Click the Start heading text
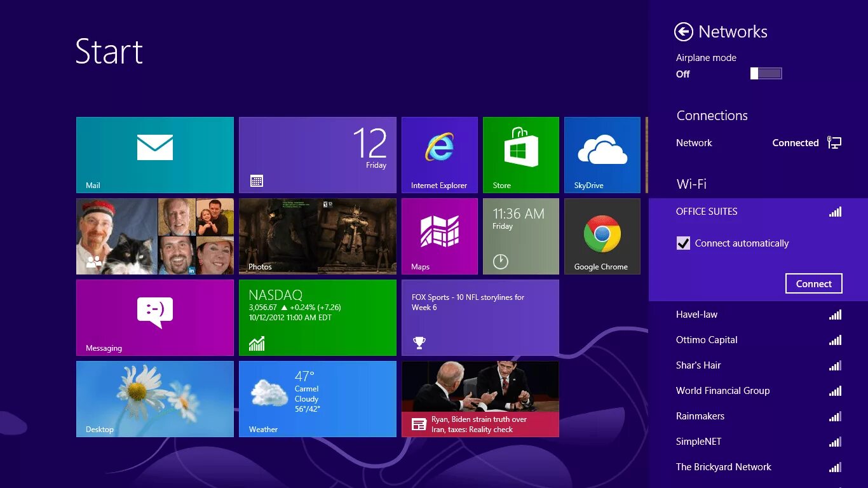This screenshot has height=488, width=868. (x=109, y=51)
